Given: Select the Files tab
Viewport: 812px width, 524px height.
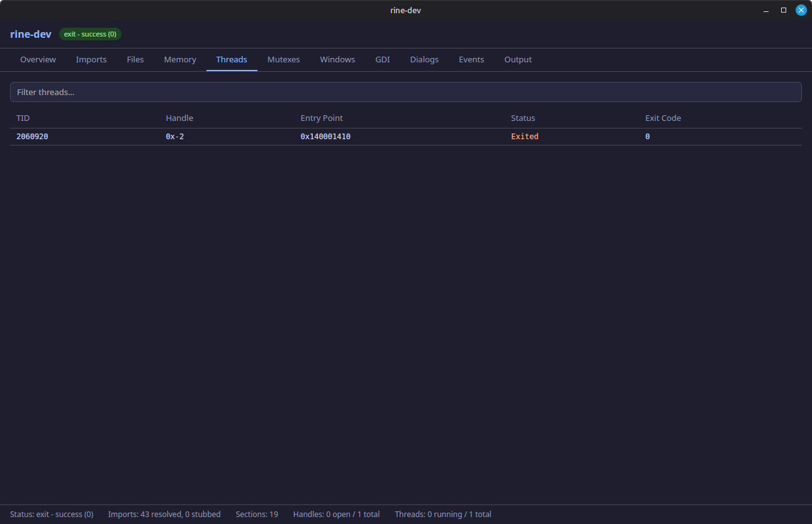Looking at the screenshot, I should coord(135,59).
